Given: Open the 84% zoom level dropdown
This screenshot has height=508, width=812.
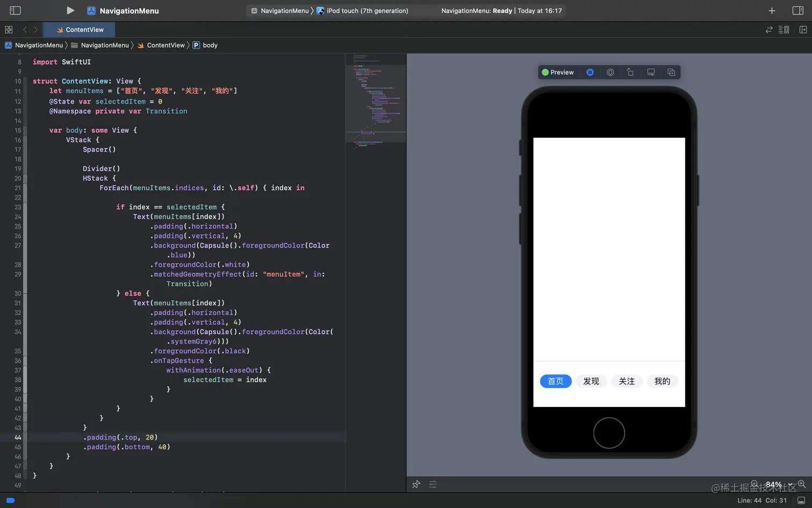Looking at the screenshot, I should [x=778, y=484].
